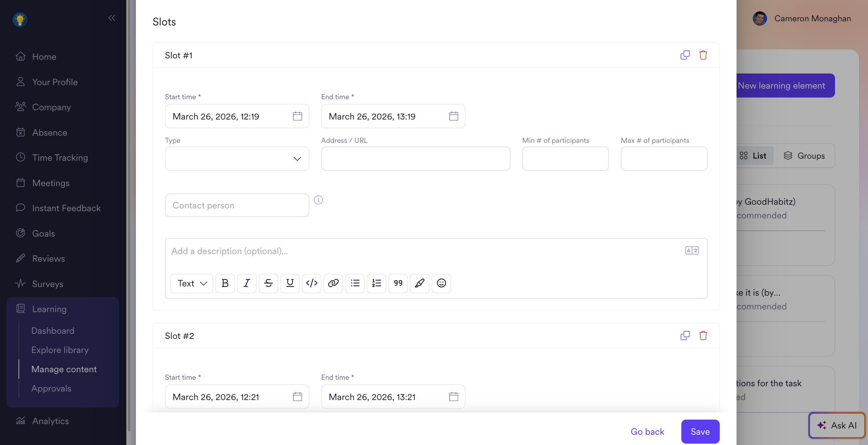Click the Address / URL field
The height and width of the screenshot is (445, 868).
[415, 159]
